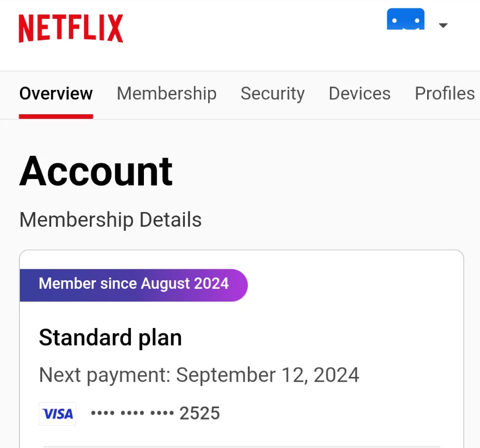Switch to the Profiles tab
The width and height of the screenshot is (480, 448).
click(x=445, y=94)
